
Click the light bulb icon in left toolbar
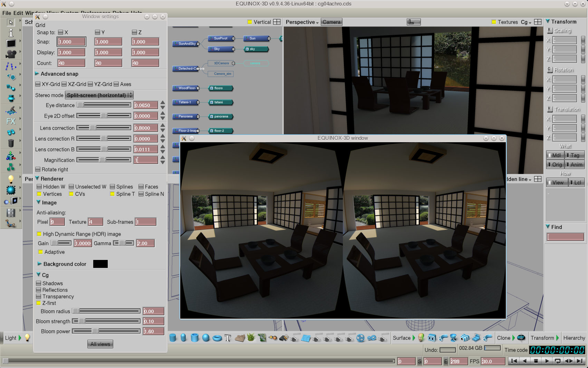point(11,179)
